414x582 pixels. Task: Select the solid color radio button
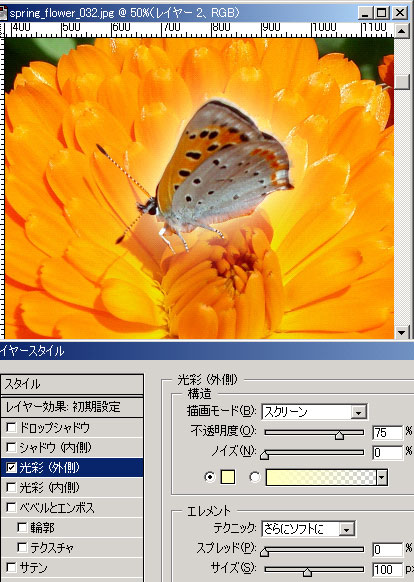point(210,477)
